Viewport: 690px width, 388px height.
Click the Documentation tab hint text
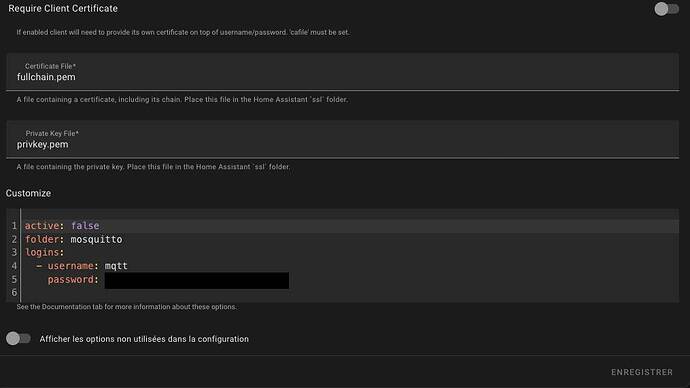[126, 307]
